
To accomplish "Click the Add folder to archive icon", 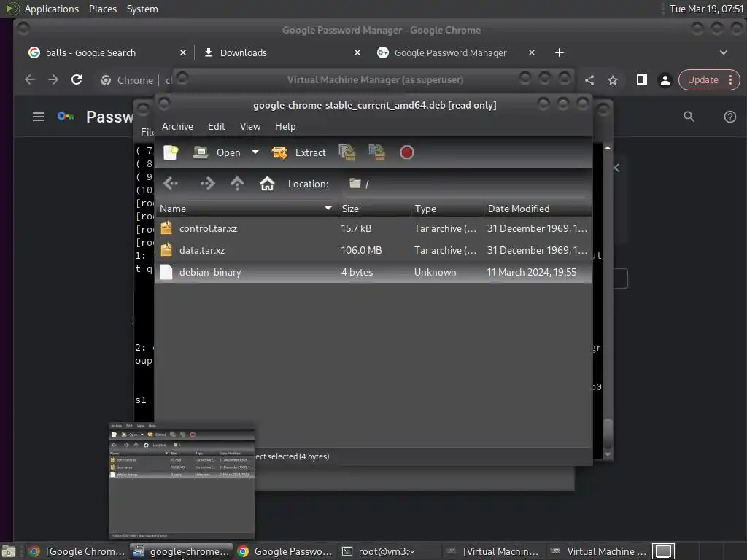I will point(377,152).
